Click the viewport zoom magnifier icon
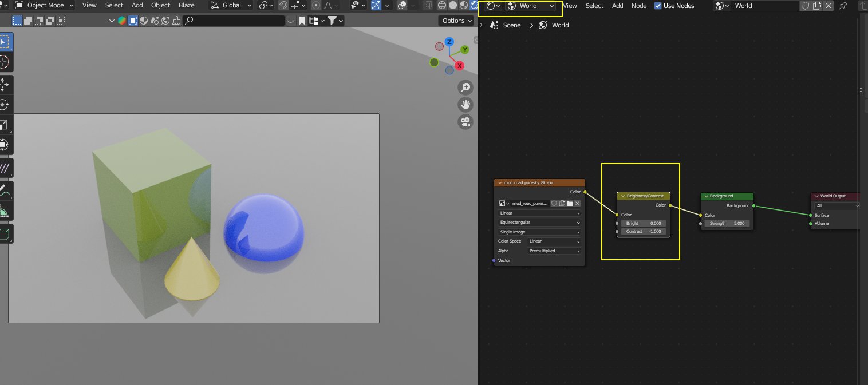This screenshot has height=385, width=868. click(465, 87)
